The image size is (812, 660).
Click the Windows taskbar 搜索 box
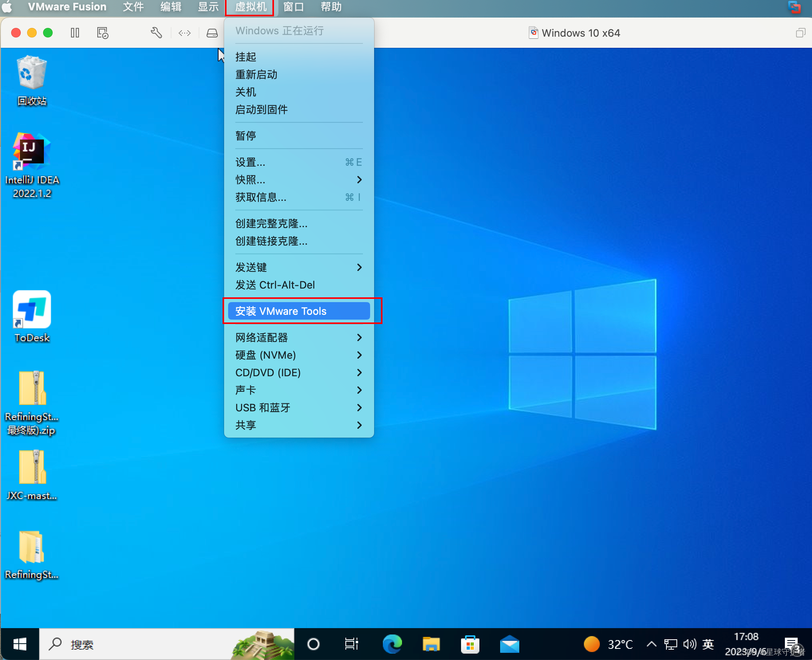[x=167, y=644]
